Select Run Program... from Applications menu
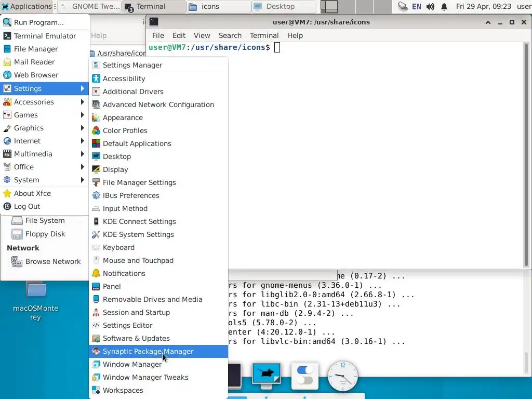 pos(45,22)
